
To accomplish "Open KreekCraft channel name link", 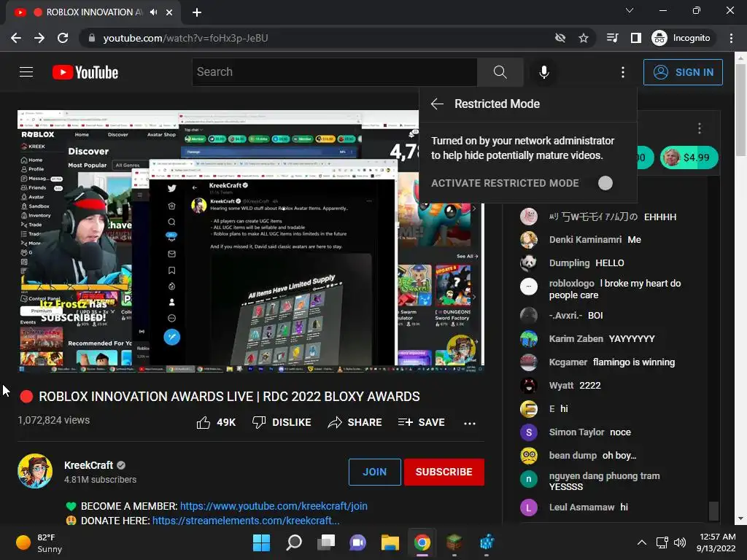I will click(88, 465).
